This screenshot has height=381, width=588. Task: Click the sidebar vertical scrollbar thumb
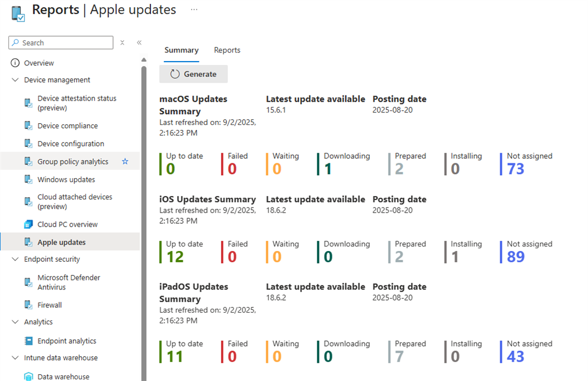(144, 223)
